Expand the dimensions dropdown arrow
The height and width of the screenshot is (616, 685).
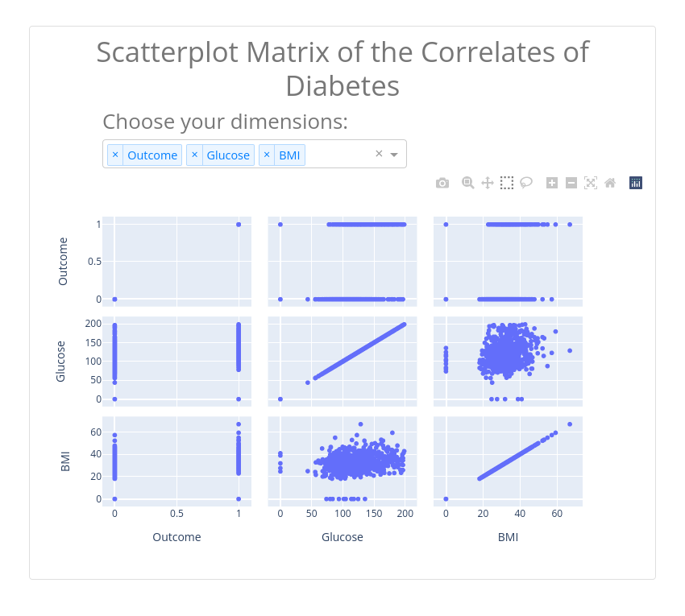tap(394, 155)
